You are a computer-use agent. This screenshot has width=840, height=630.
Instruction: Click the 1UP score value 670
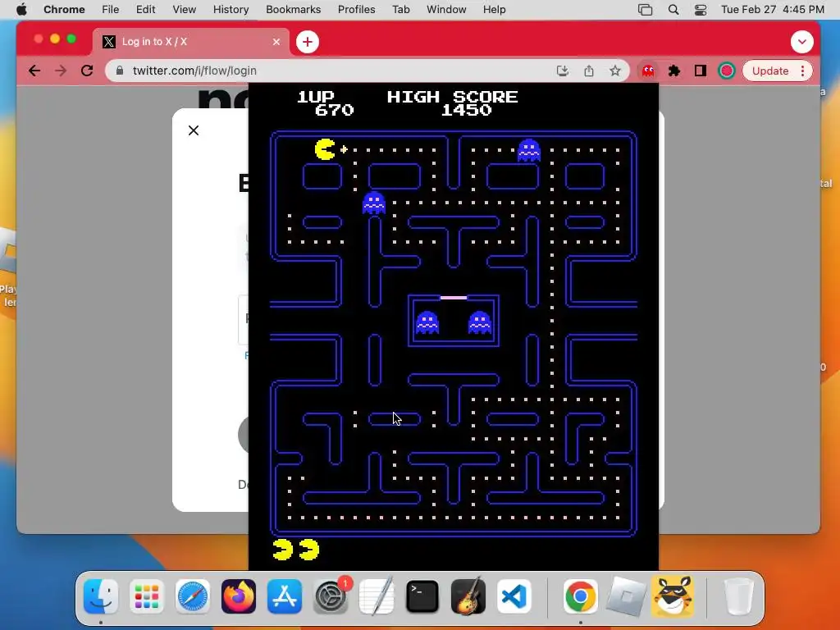[335, 110]
